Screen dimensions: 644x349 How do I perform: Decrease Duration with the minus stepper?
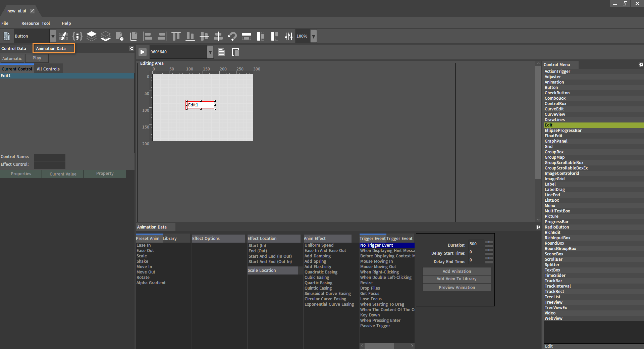pos(489,246)
